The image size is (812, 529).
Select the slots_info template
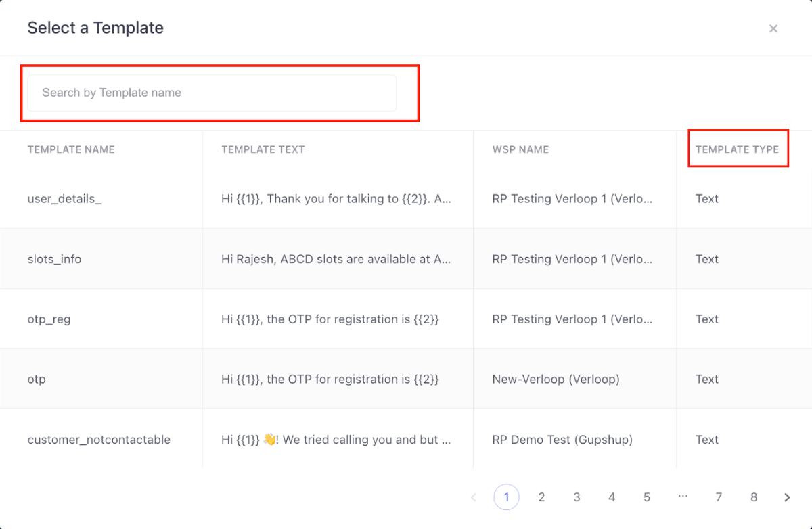(54, 259)
